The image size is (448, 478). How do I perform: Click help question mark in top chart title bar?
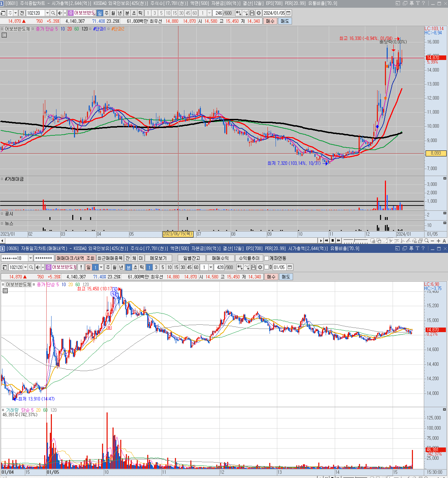click(x=423, y=3)
